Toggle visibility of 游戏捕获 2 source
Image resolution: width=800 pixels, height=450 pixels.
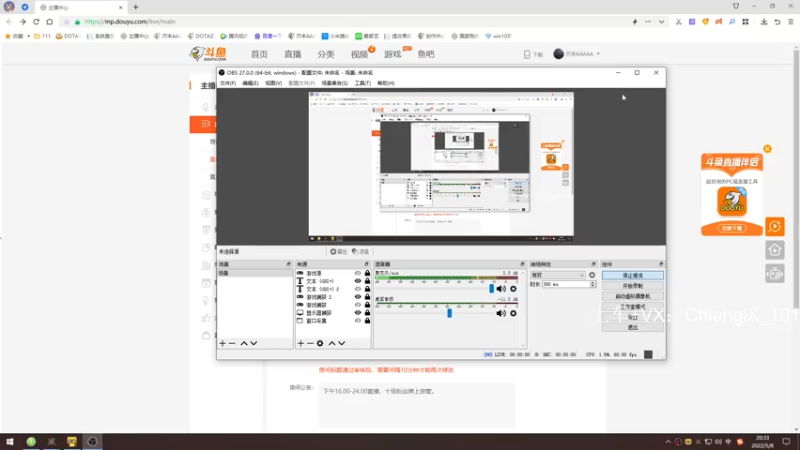click(358, 296)
